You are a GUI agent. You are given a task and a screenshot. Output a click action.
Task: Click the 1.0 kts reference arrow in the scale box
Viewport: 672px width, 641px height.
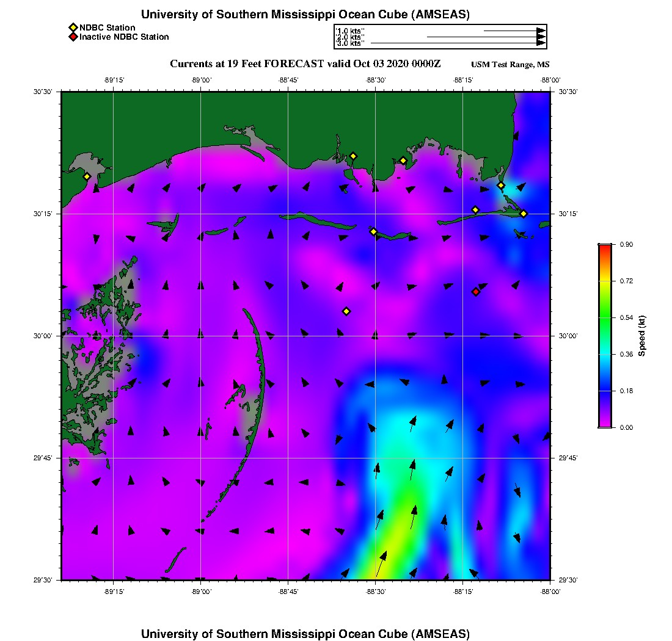click(x=515, y=31)
